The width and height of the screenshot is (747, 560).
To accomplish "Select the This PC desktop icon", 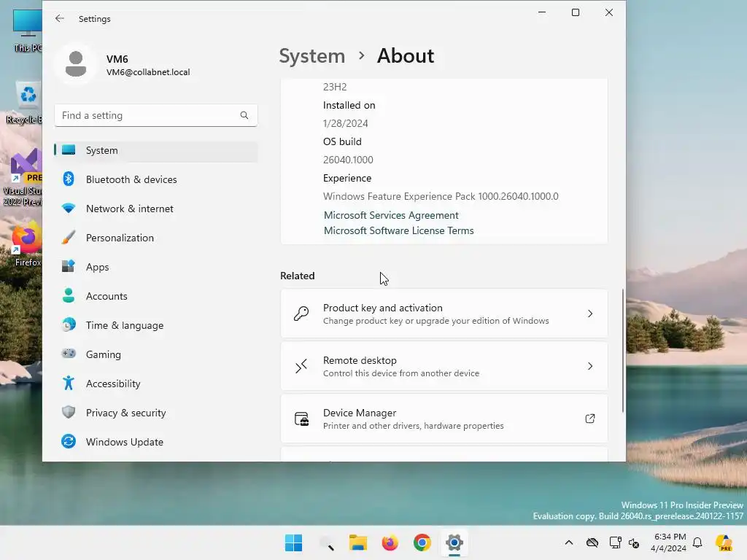I will [28, 29].
